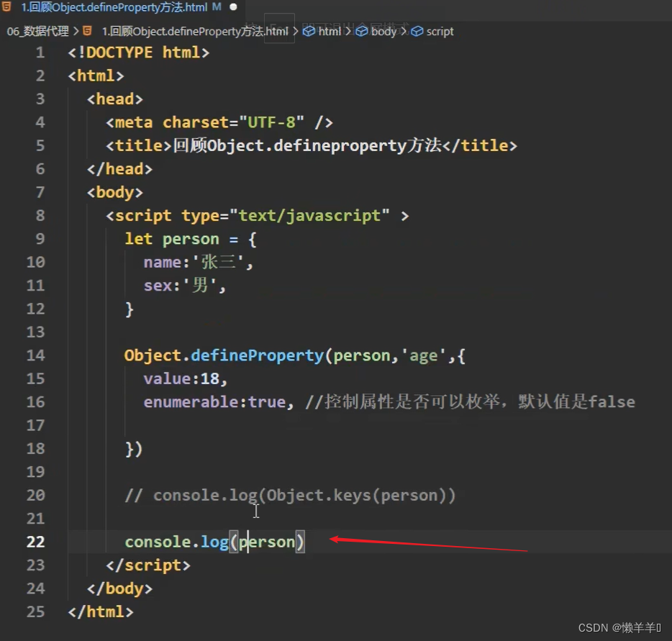
Task: Click the 'age' string on line 14
Action: [x=424, y=355]
